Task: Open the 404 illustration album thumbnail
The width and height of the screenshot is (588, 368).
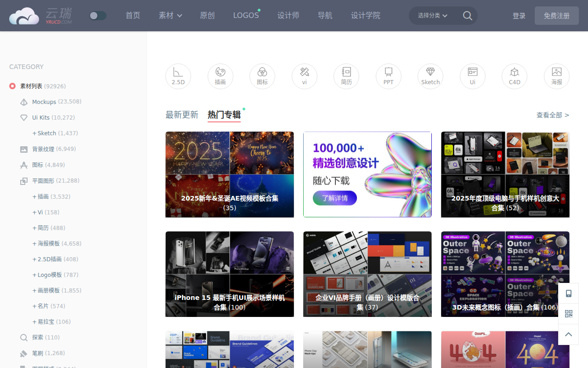Action: 505,350
